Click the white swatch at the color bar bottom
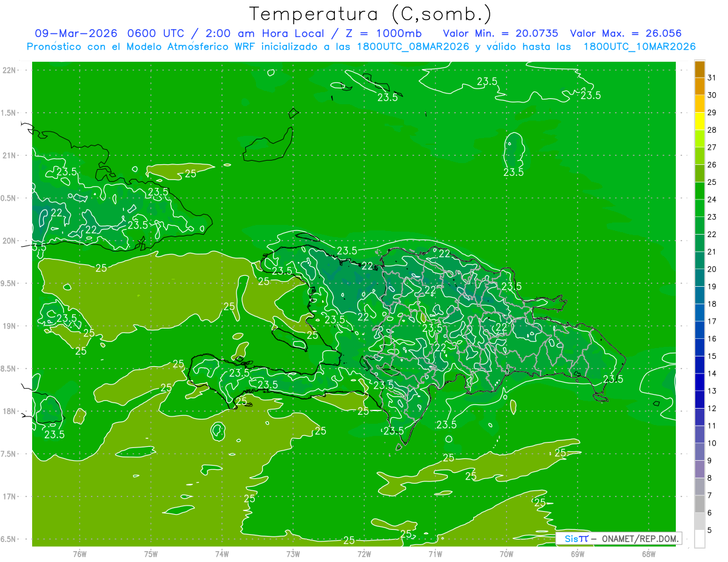The width and height of the screenshot is (728, 562). (699, 539)
